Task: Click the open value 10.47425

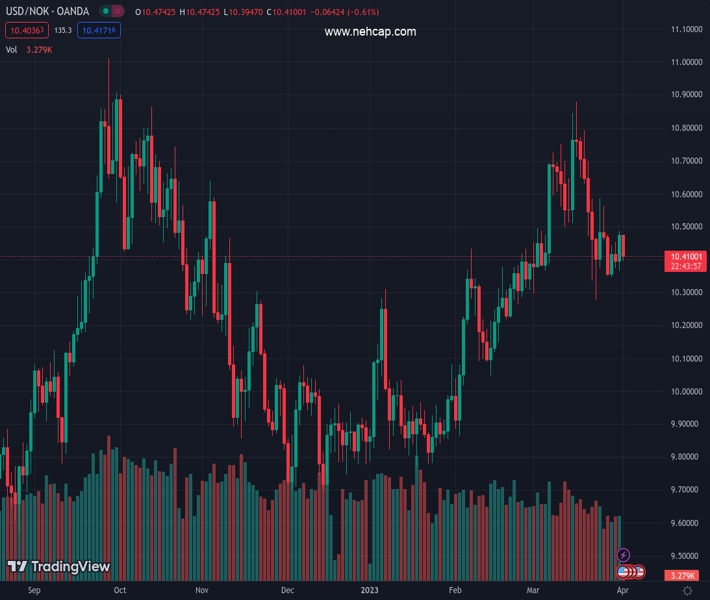Action: coord(158,12)
